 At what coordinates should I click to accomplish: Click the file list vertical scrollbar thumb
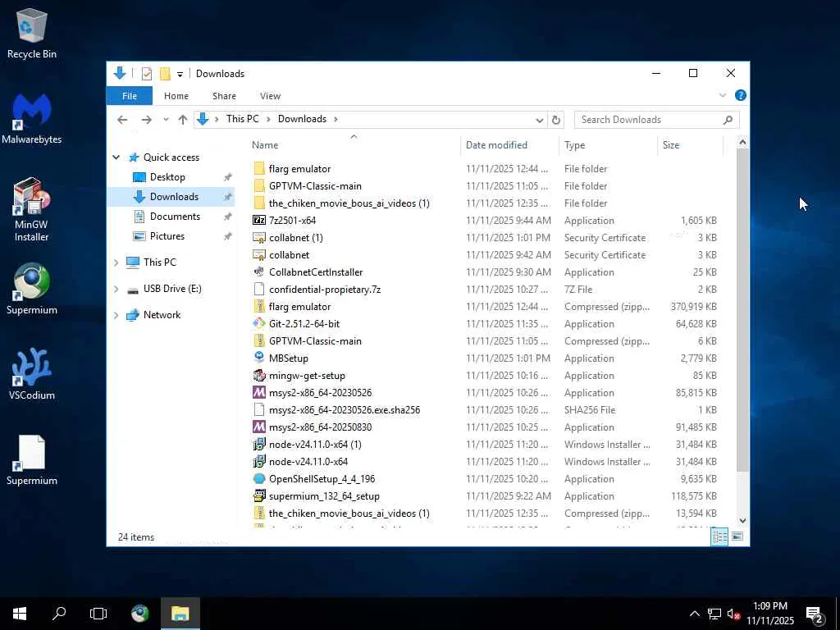742,310
